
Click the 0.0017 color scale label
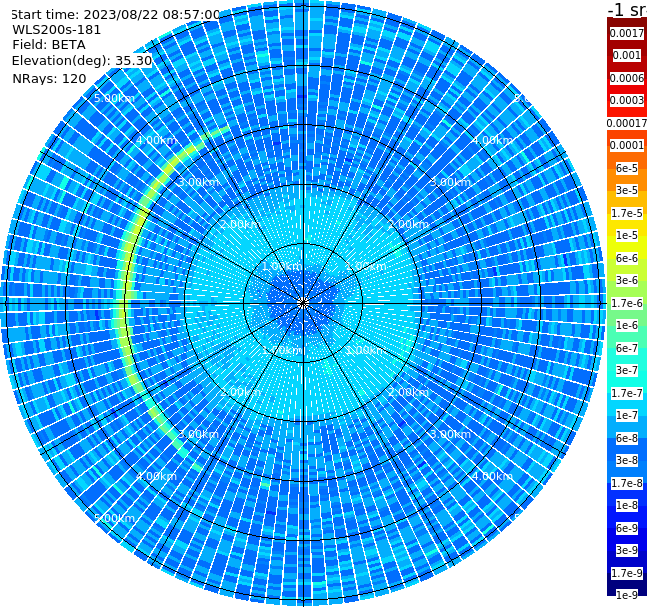coord(627,33)
